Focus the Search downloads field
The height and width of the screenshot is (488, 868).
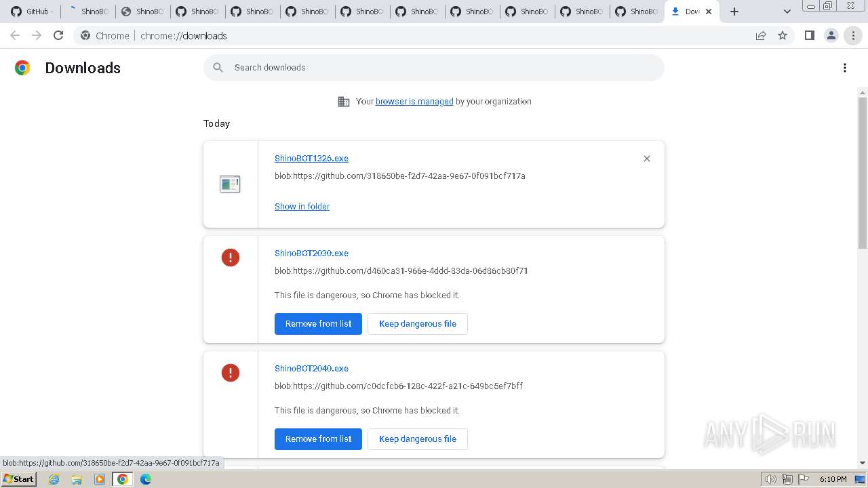point(434,68)
